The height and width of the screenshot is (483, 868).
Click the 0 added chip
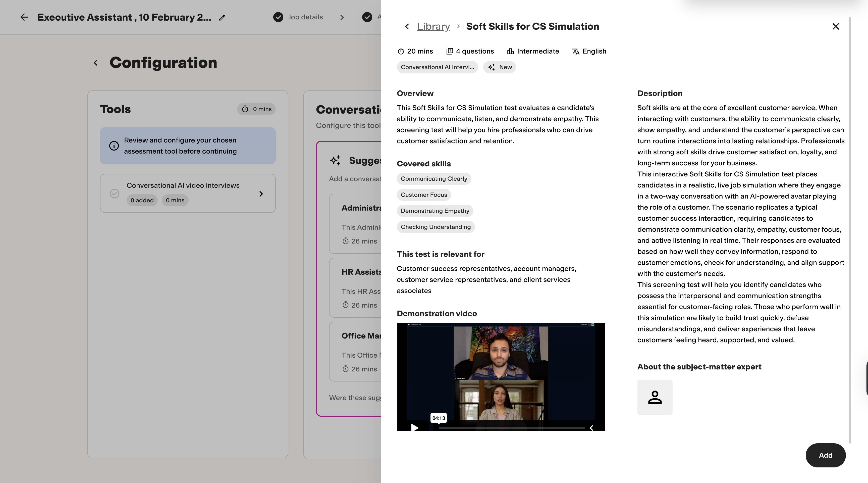click(142, 200)
